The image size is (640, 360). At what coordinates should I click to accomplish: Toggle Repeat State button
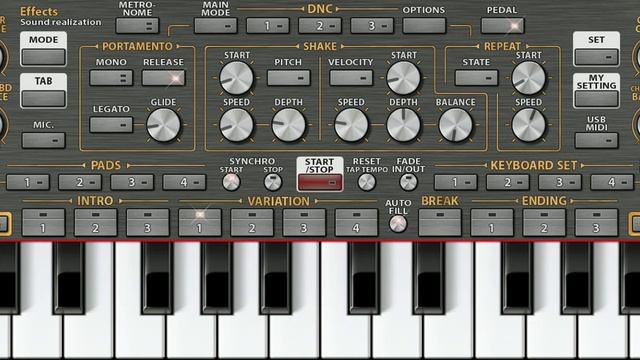point(476,78)
